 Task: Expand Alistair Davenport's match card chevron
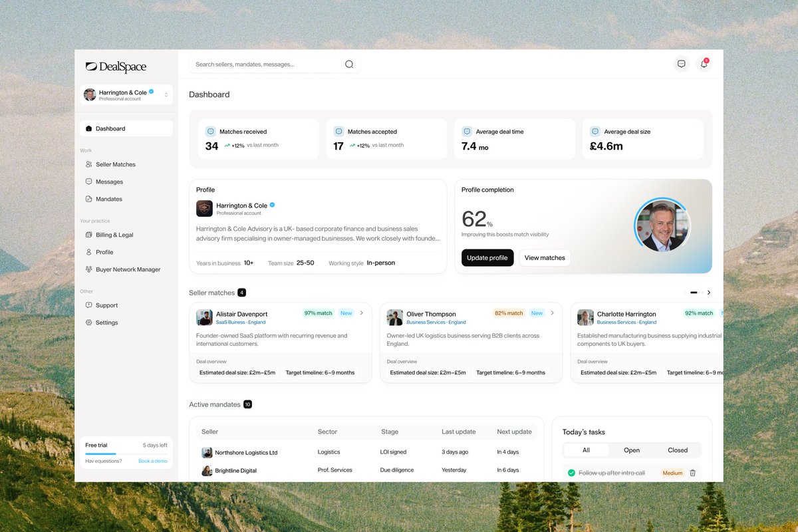pos(362,313)
